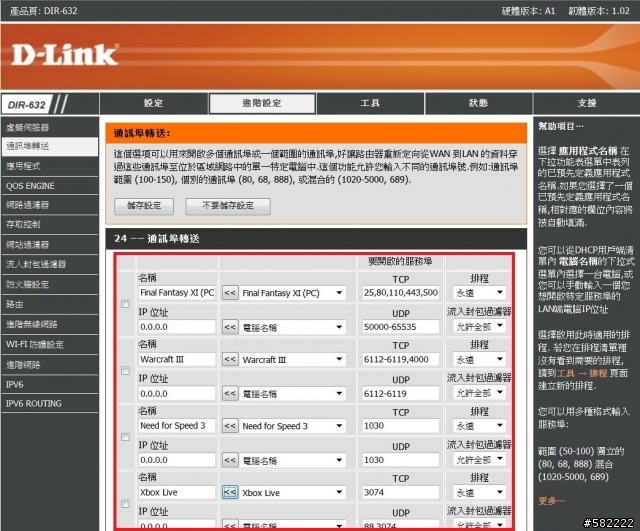Edit TCP ports field 25,80,110,443,500
The width and height of the screenshot is (640, 531).
pyautogui.click(x=400, y=293)
